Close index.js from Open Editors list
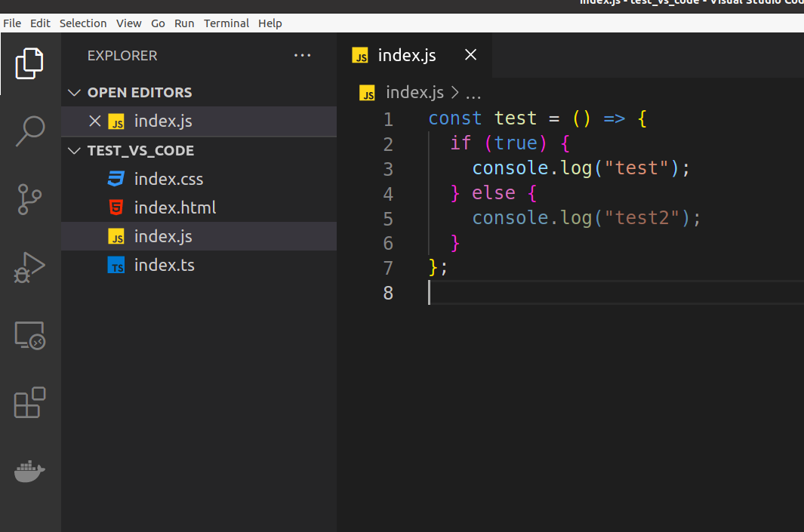 94,120
